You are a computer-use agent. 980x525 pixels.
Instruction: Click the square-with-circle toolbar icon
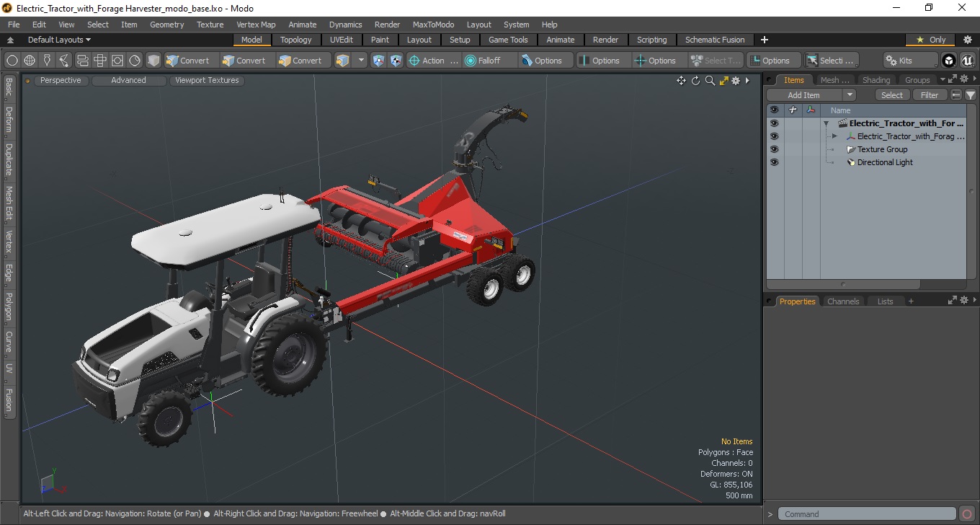click(x=117, y=61)
